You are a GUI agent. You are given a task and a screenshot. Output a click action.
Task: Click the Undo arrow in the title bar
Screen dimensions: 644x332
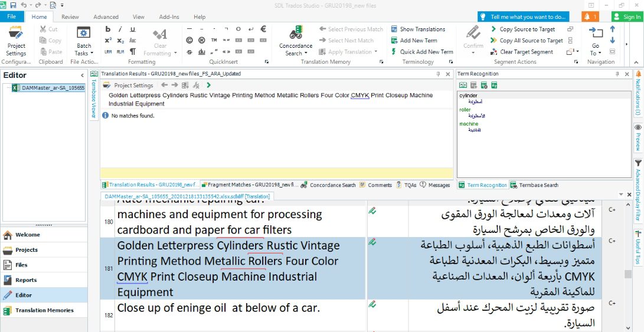[x=24, y=5]
